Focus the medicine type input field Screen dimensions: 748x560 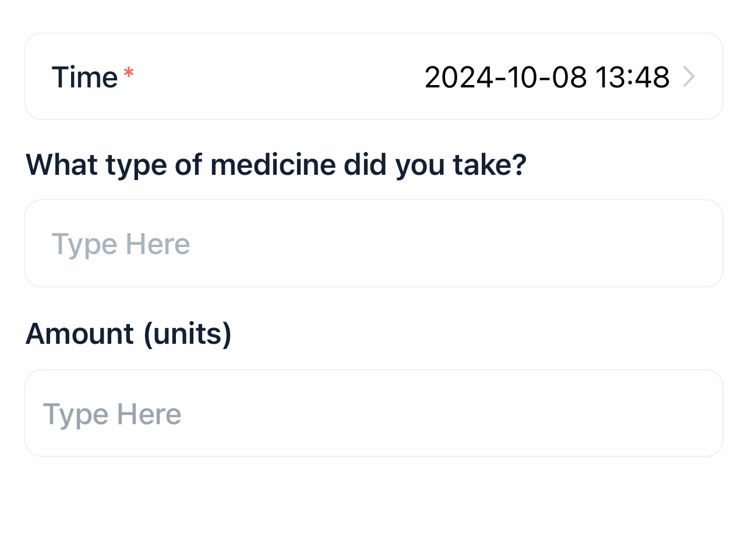374,244
